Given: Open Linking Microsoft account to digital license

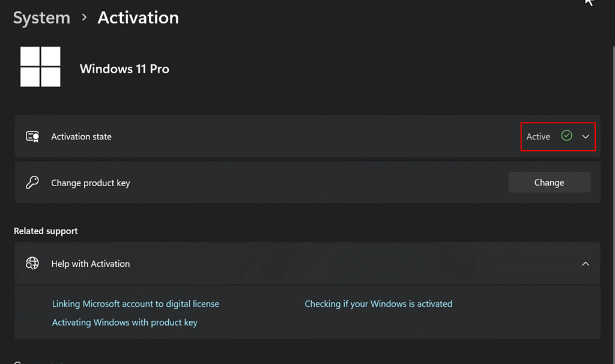Looking at the screenshot, I should click(x=136, y=304).
